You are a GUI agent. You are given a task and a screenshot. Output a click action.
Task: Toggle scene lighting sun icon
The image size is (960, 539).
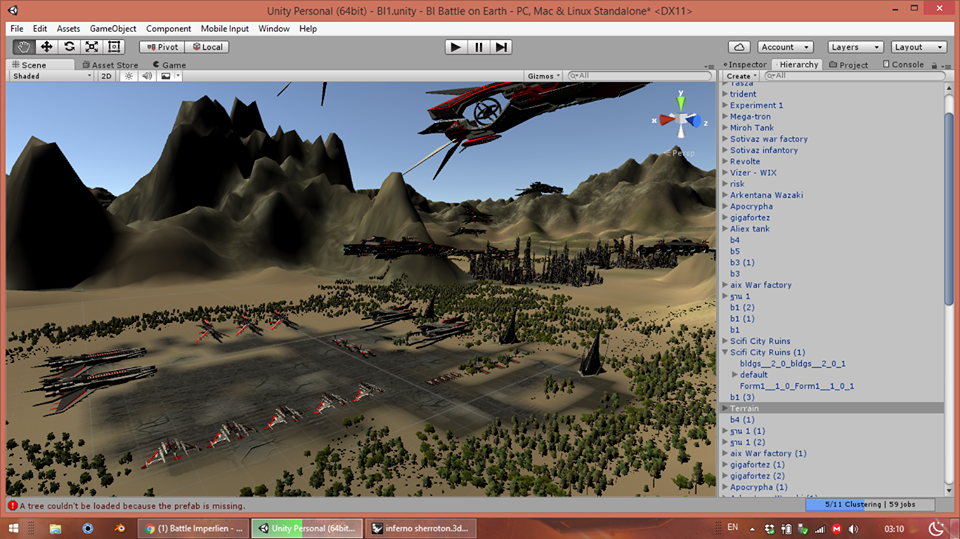point(128,76)
